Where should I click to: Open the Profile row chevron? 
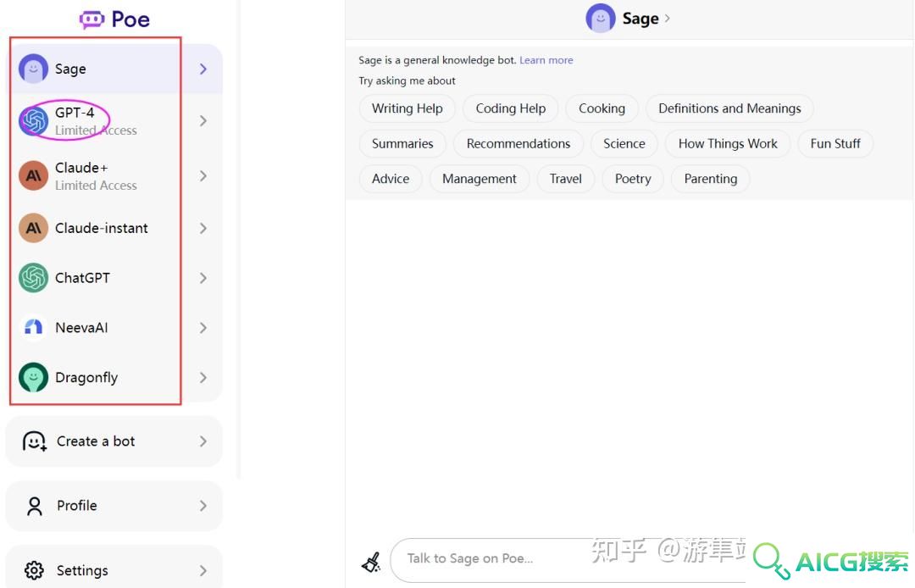(203, 505)
